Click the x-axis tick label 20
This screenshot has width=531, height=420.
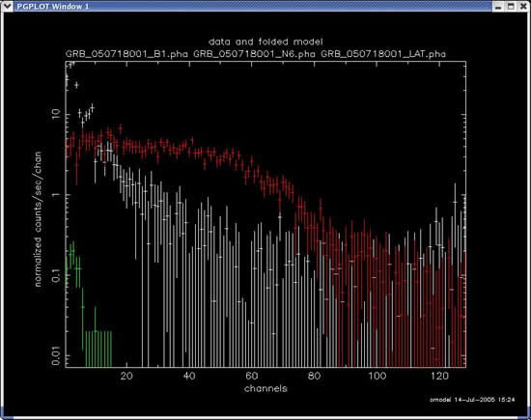(x=126, y=376)
